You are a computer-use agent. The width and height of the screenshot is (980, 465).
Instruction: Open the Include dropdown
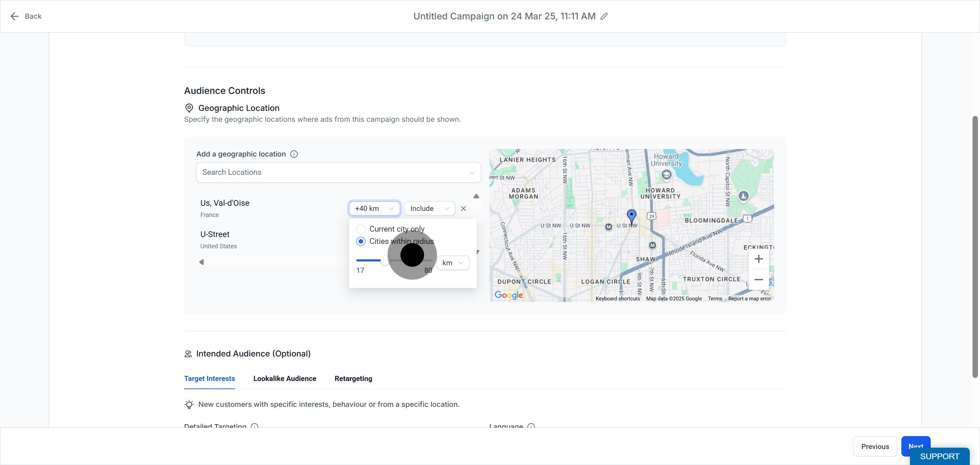[429, 209]
